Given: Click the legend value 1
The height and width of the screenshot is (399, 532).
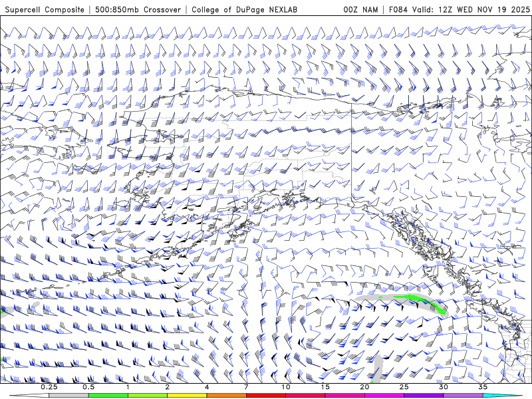Looking at the screenshot, I should click(x=128, y=387).
